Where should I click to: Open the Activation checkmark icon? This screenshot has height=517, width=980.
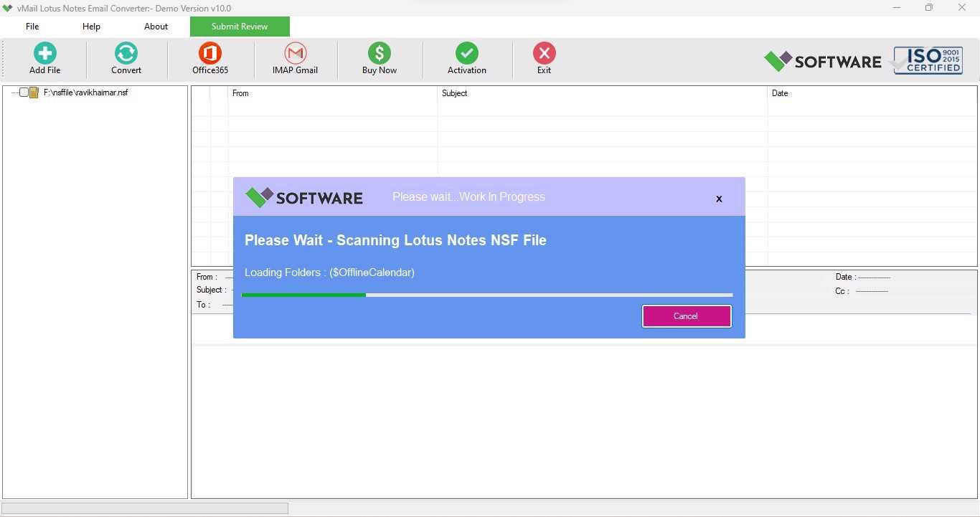[x=467, y=53]
